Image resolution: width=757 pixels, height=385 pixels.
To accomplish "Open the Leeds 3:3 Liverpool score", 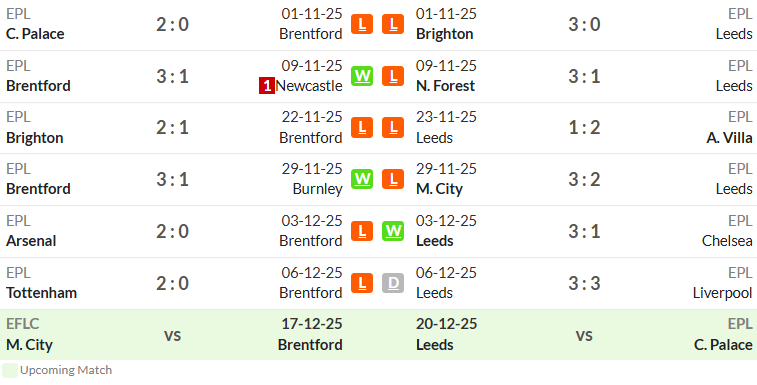I will (x=584, y=283).
